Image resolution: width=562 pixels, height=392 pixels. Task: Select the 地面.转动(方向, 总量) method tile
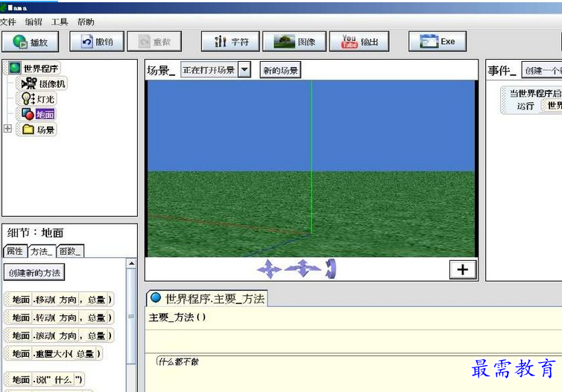click(x=60, y=317)
